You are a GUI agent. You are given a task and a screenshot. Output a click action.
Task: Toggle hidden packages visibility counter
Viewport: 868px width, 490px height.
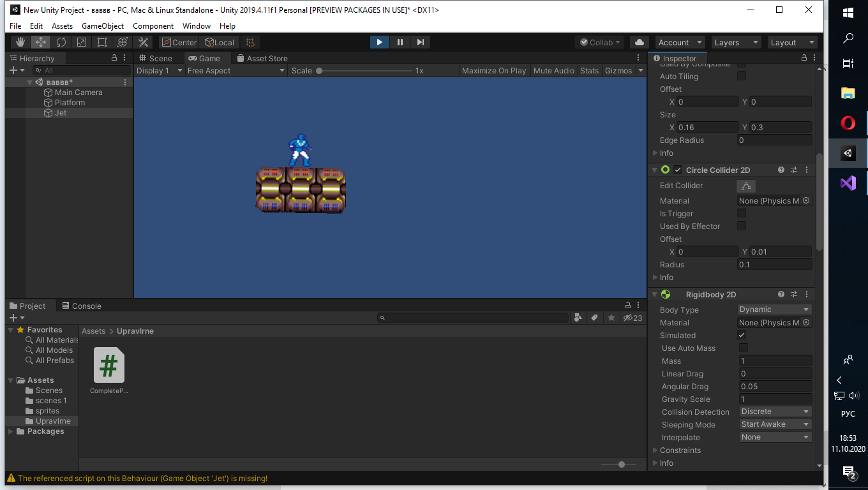[x=632, y=317]
